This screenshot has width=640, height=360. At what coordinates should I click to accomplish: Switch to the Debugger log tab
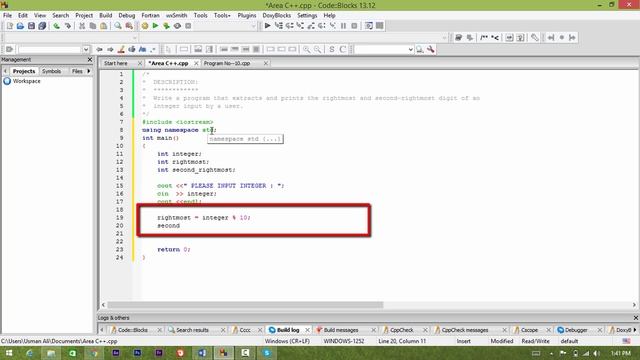point(576,330)
